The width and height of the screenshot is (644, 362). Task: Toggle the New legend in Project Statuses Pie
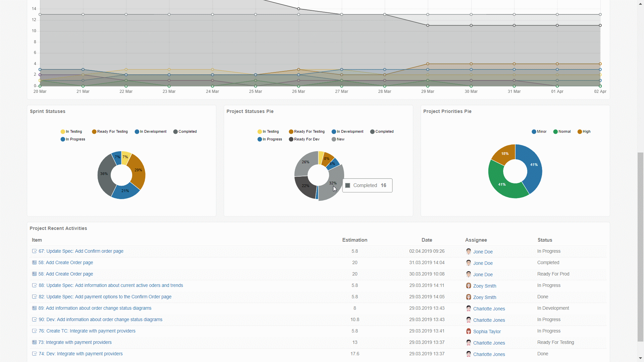pos(338,139)
